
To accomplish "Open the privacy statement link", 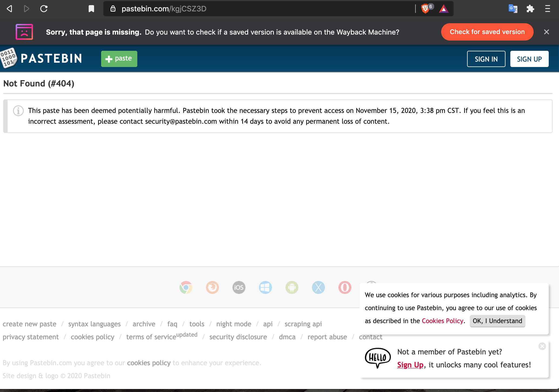I will pyautogui.click(x=31, y=337).
